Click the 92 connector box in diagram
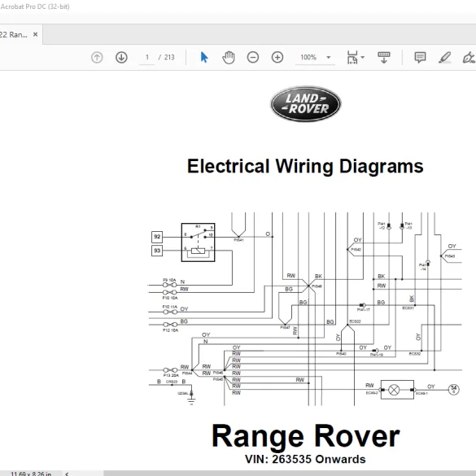 157,237
